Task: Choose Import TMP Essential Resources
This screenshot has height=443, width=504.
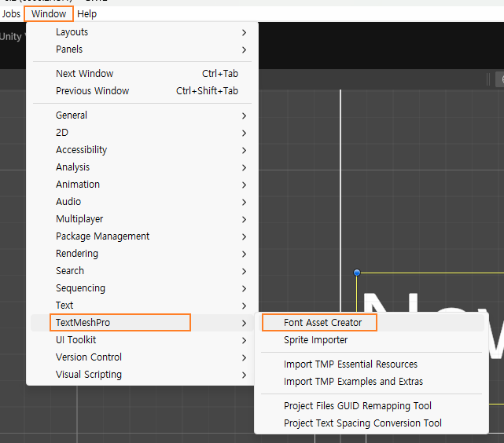Action: [372, 364]
